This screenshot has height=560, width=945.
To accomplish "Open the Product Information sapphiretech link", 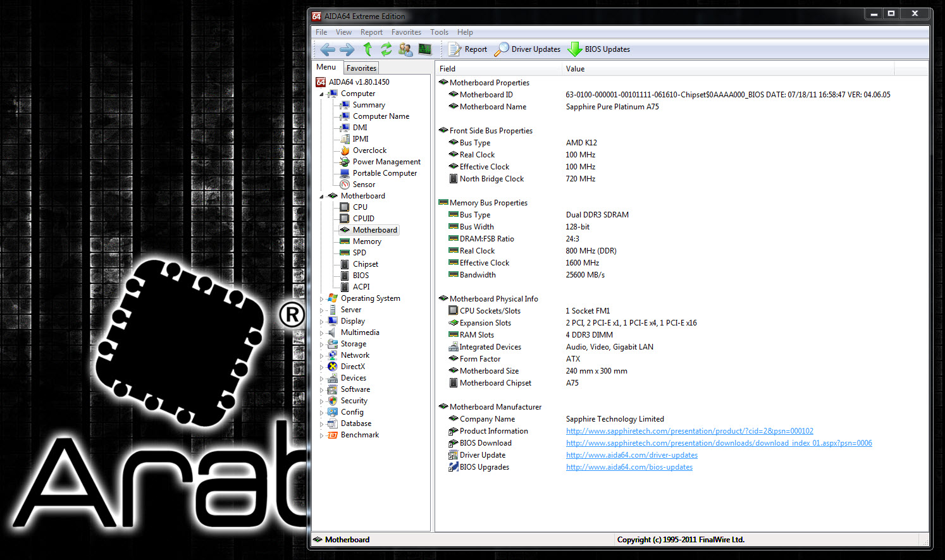I will coord(689,431).
